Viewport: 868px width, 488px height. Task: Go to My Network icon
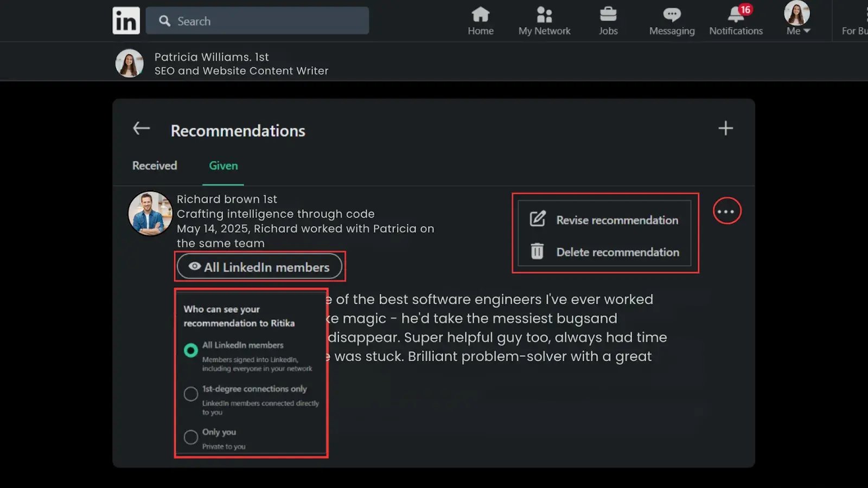pyautogui.click(x=544, y=15)
